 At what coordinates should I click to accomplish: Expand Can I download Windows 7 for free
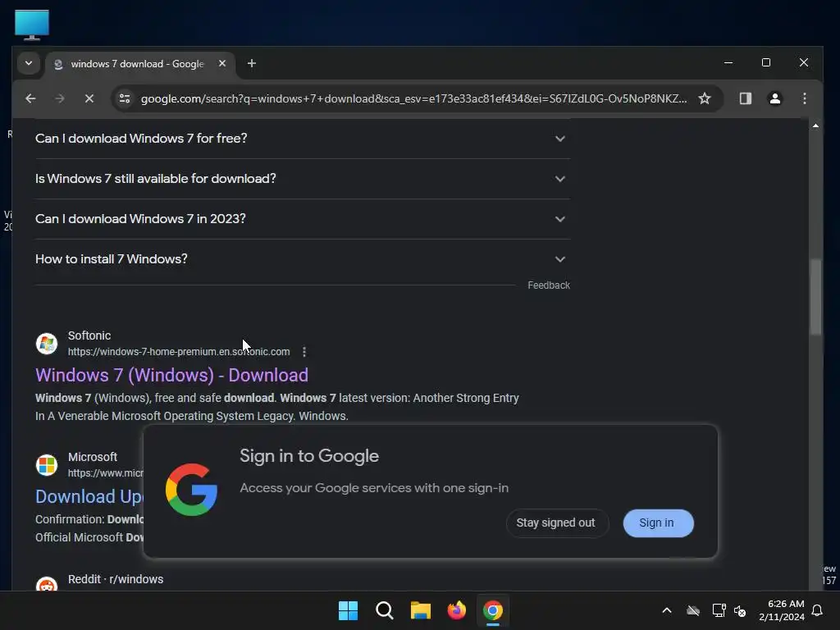click(x=303, y=138)
